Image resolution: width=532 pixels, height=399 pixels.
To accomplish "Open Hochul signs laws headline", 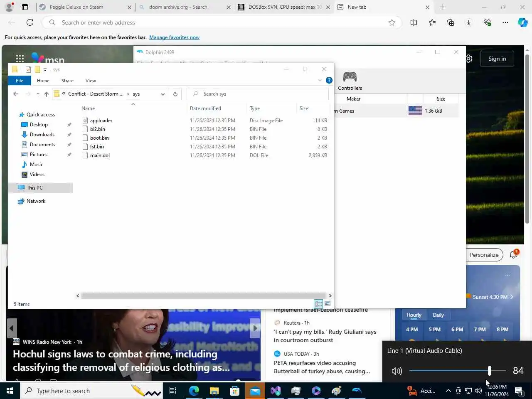I will coord(121,361).
